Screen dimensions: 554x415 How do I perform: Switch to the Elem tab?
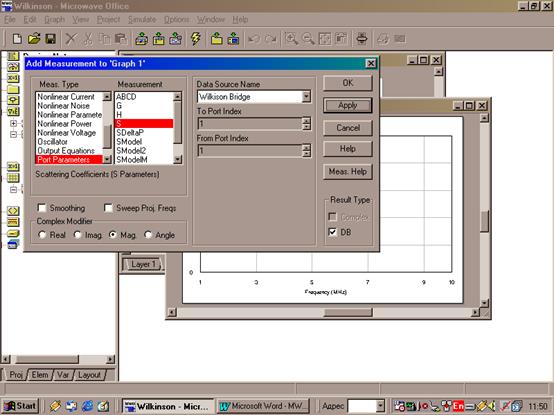click(x=40, y=375)
